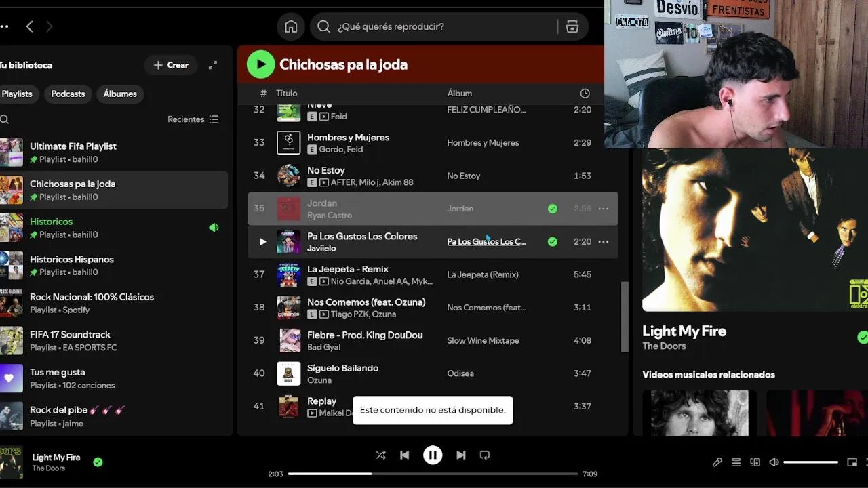Image resolution: width=868 pixels, height=488 pixels.
Task: Click the Historicos now-playing speaker icon
Action: 214,228
